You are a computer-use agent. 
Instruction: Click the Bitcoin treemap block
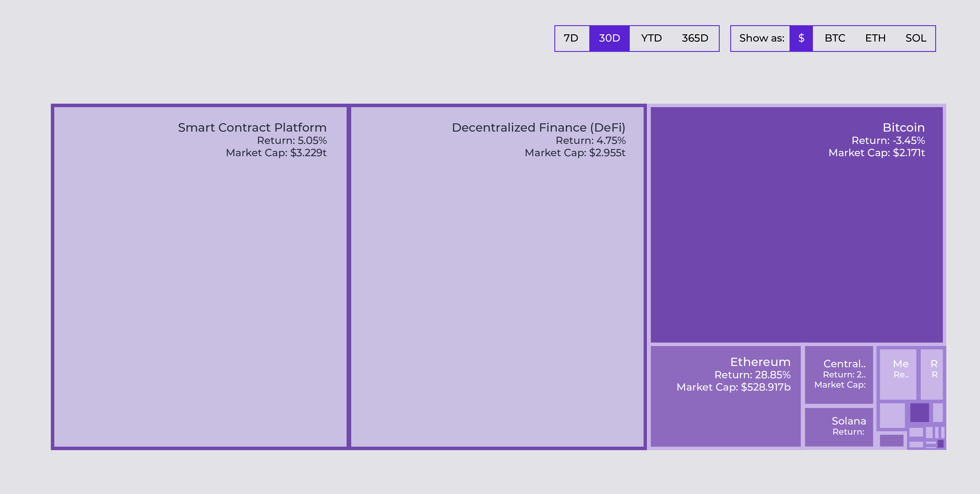tap(797, 224)
